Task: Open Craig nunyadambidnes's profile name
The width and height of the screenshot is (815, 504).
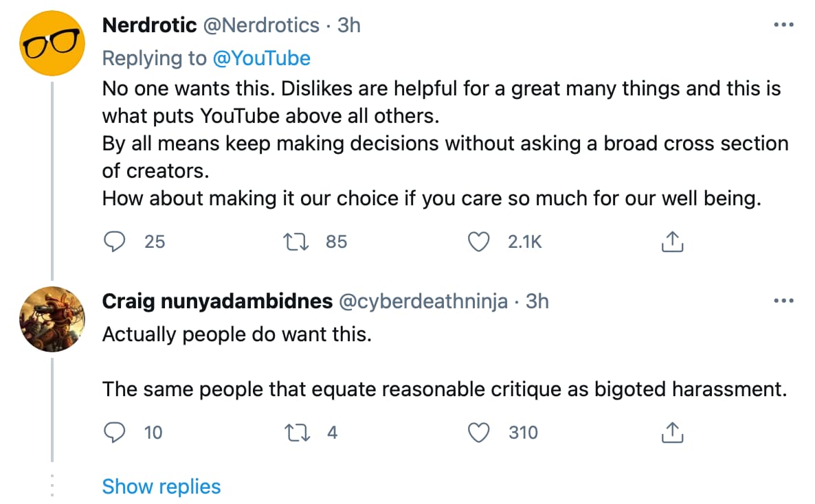Action: click(x=217, y=301)
